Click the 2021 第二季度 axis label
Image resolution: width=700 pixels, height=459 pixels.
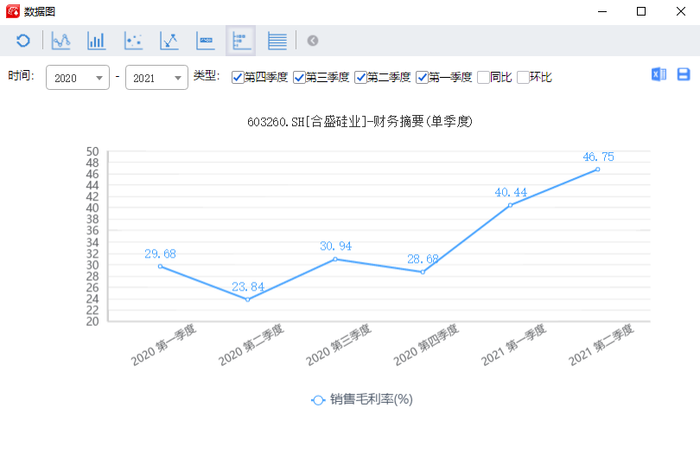point(601,345)
